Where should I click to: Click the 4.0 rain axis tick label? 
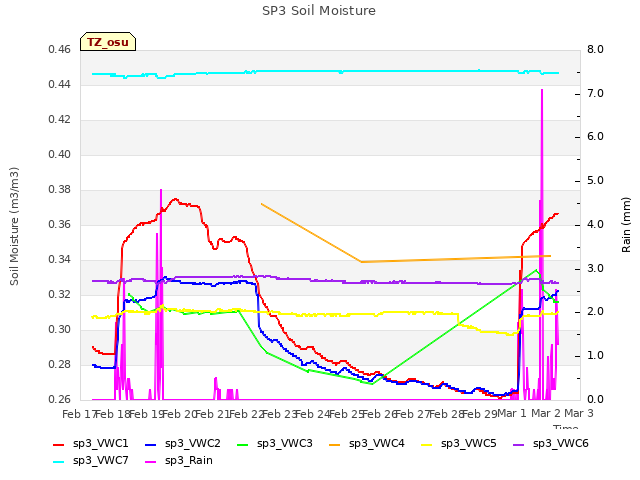(595, 225)
